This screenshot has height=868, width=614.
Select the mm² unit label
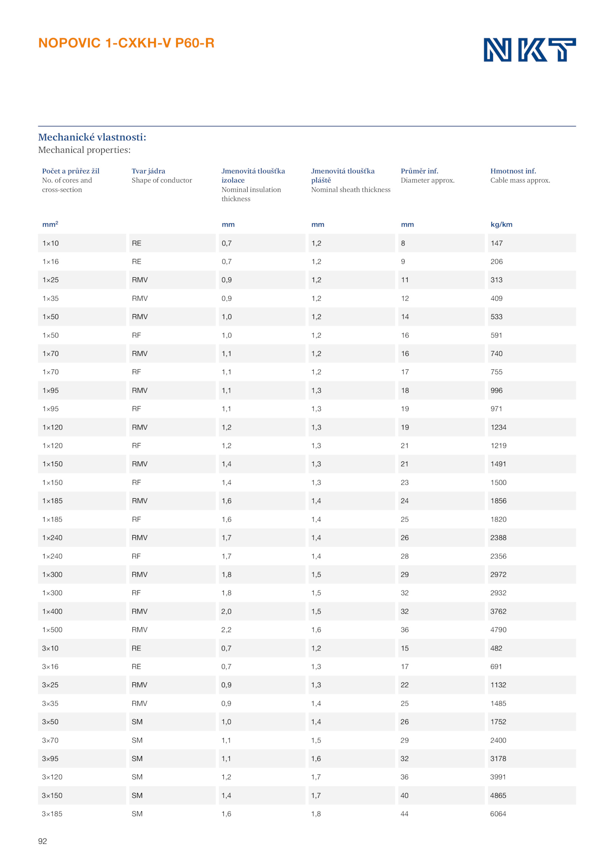[50, 224]
